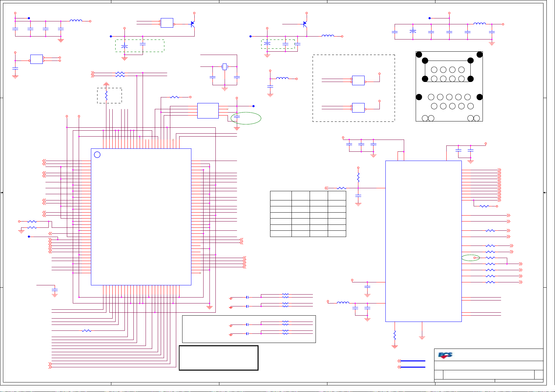Select the inductor above the center grounded capacitor
Image resolution: width=555 pixels, height=392 pixels.
(x=282, y=78)
